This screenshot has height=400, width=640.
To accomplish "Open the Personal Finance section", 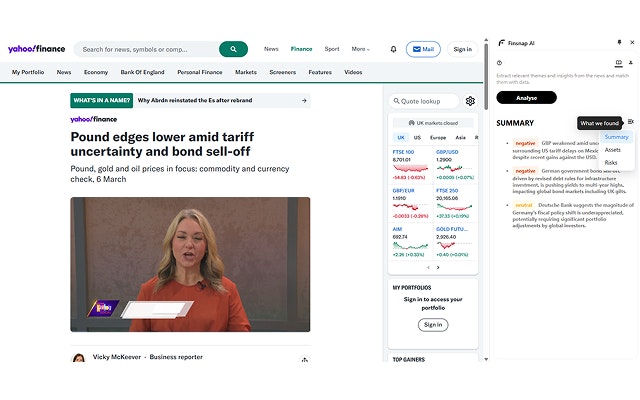I will point(200,72).
